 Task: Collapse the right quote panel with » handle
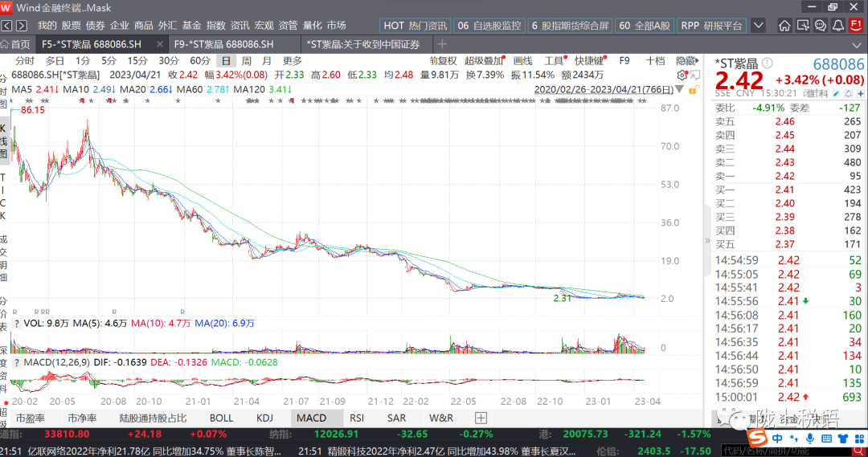click(x=707, y=241)
